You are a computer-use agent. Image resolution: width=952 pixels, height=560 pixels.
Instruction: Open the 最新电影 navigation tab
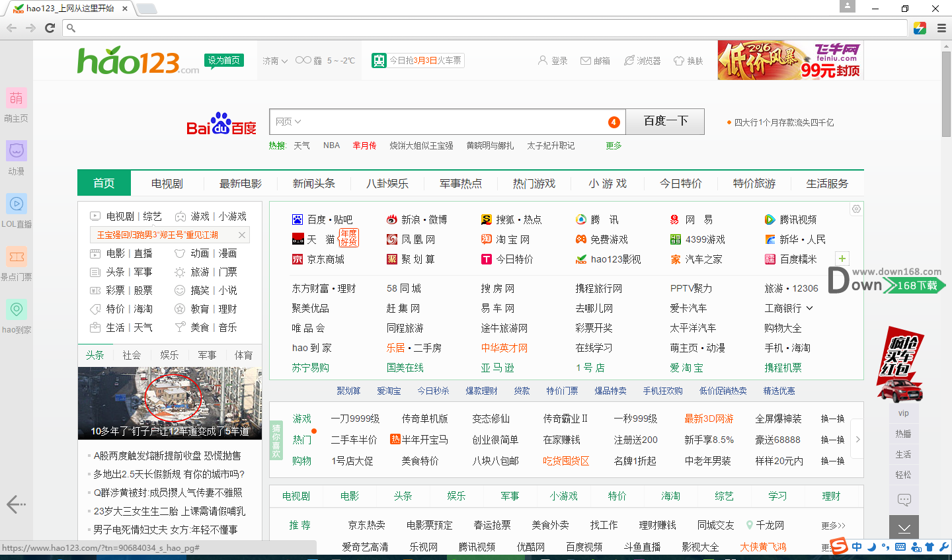(241, 183)
